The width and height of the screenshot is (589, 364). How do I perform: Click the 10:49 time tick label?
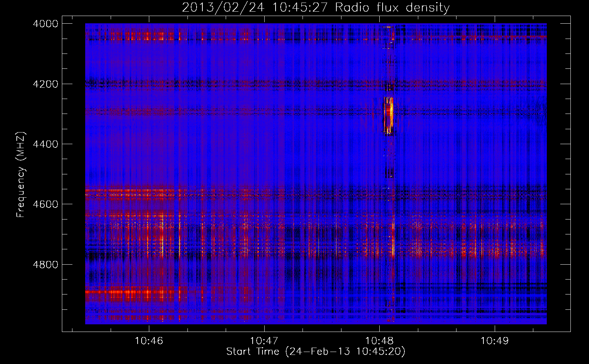(x=495, y=341)
